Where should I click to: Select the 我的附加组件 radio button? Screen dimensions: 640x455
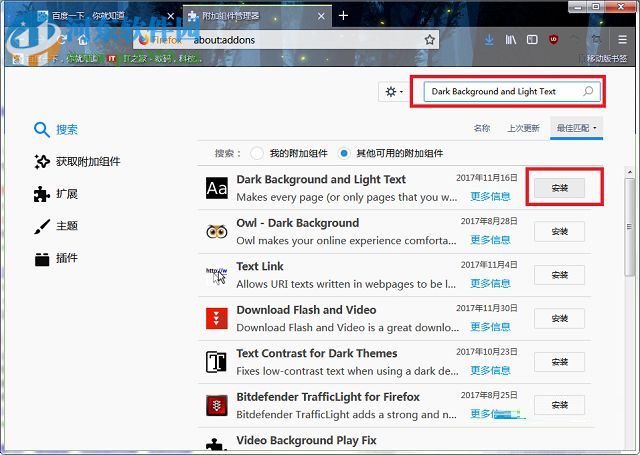click(x=257, y=153)
